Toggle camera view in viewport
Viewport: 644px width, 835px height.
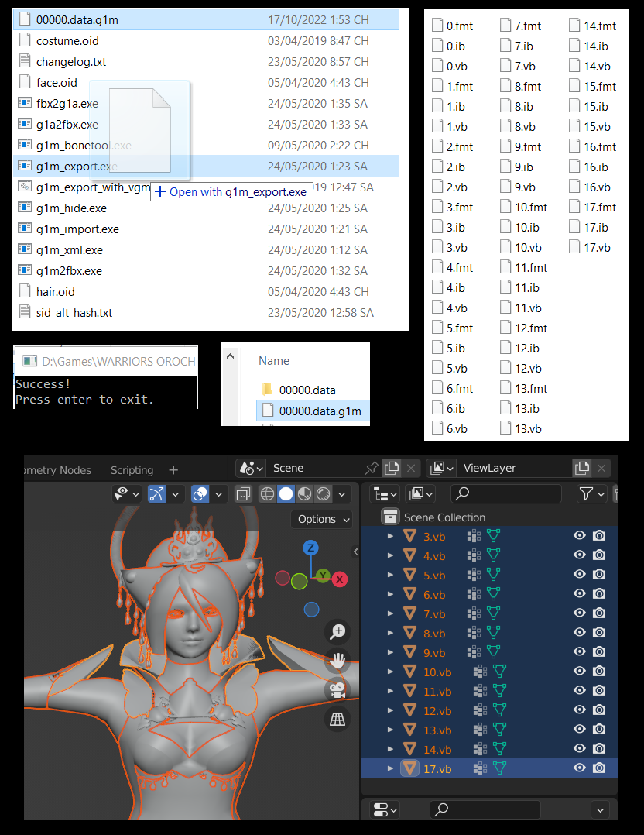tap(337, 690)
